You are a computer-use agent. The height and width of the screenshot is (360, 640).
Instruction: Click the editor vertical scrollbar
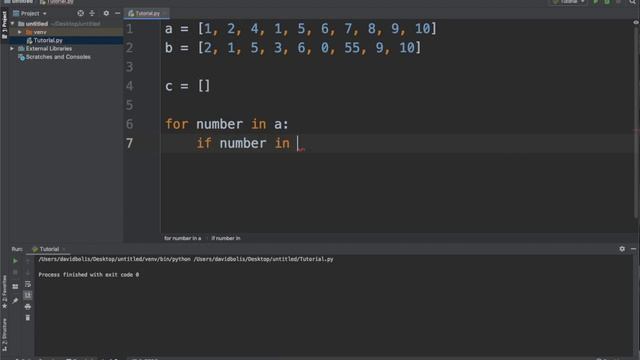636,122
